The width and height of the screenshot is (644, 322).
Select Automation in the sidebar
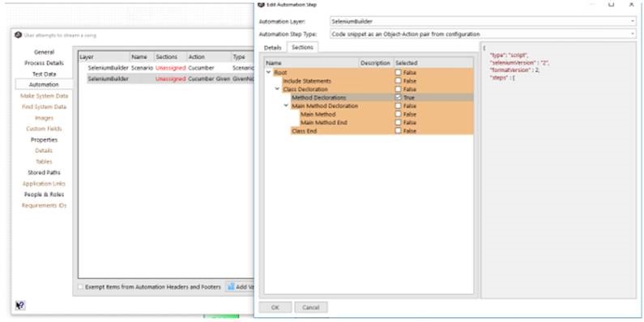point(44,84)
